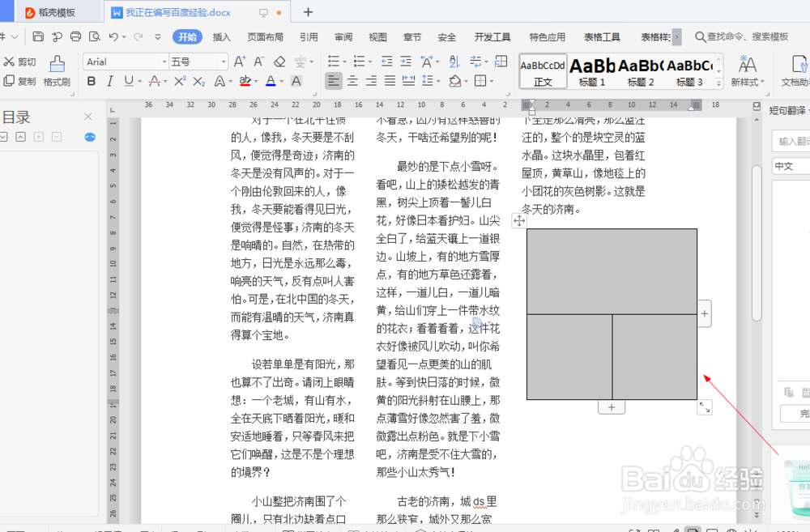Open the font name Arial dropdown
The height and width of the screenshot is (532, 810).
tap(164, 62)
